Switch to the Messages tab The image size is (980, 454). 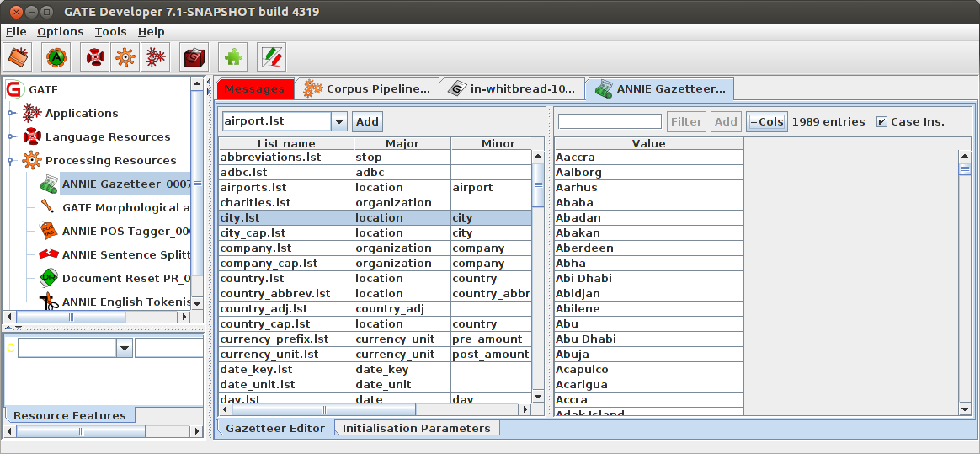click(x=253, y=88)
